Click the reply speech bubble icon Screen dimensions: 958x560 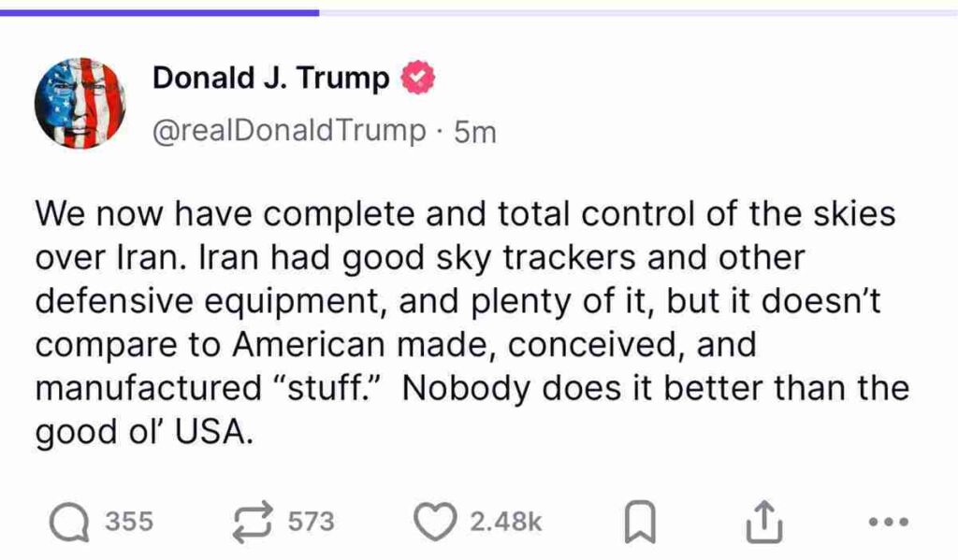tap(68, 523)
